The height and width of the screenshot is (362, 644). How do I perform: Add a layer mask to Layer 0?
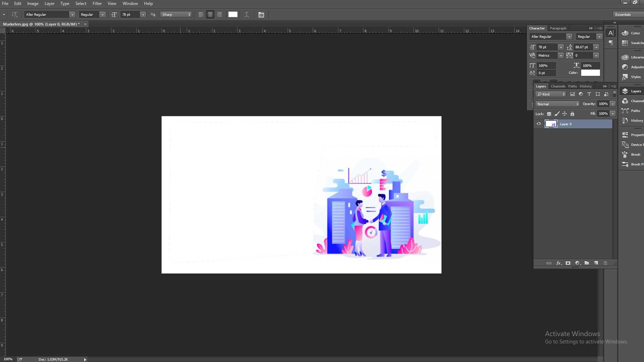(568, 263)
